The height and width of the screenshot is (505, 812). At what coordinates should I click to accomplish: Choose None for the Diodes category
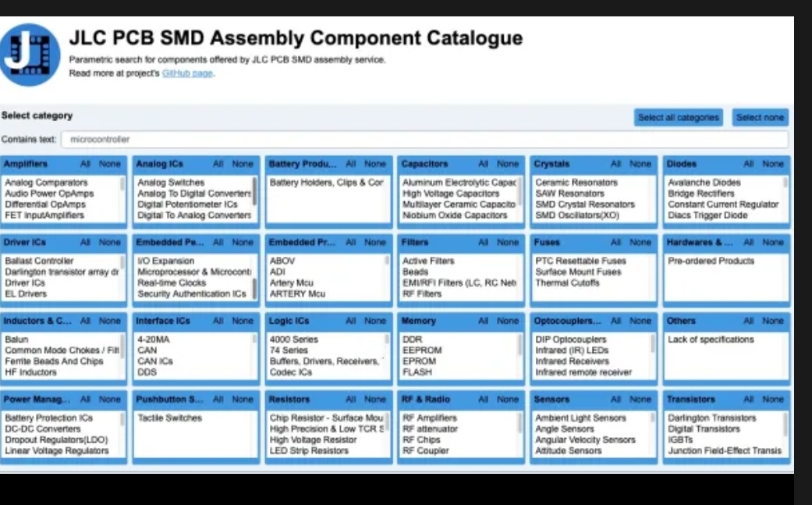[773, 164]
